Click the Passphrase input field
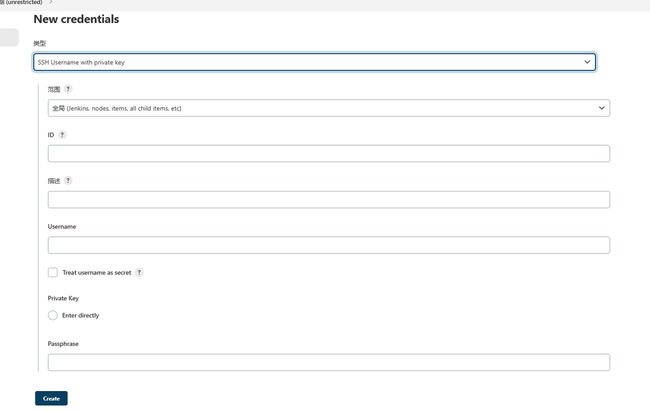 pyautogui.click(x=329, y=362)
